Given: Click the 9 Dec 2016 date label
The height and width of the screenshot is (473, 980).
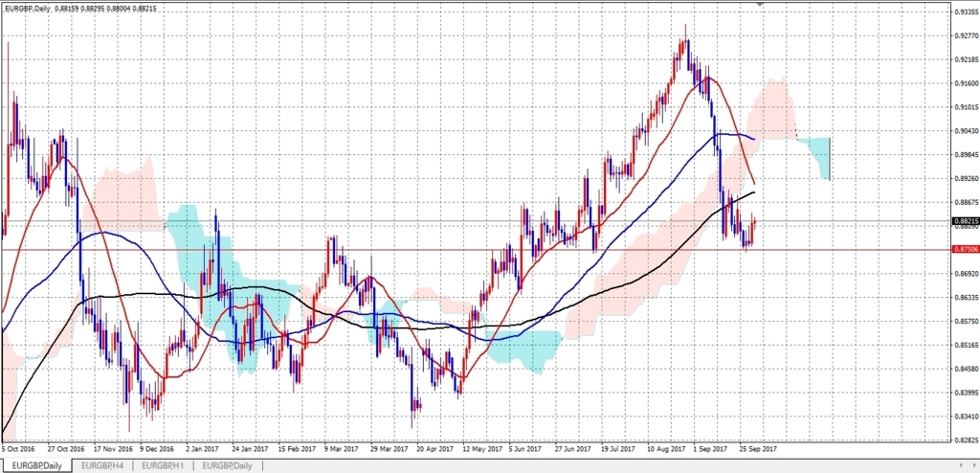Looking at the screenshot, I should point(157,449).
